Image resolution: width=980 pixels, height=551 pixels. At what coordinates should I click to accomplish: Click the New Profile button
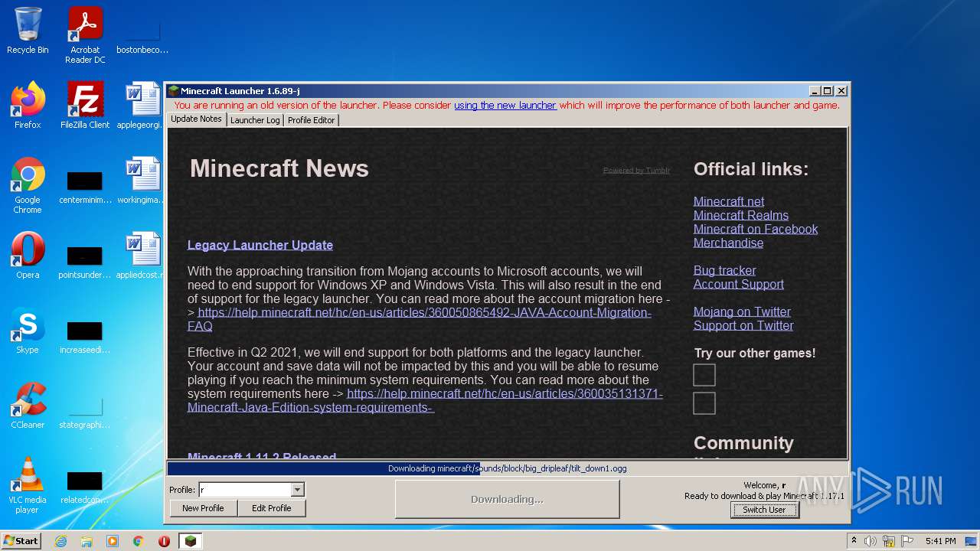[203, 508]
